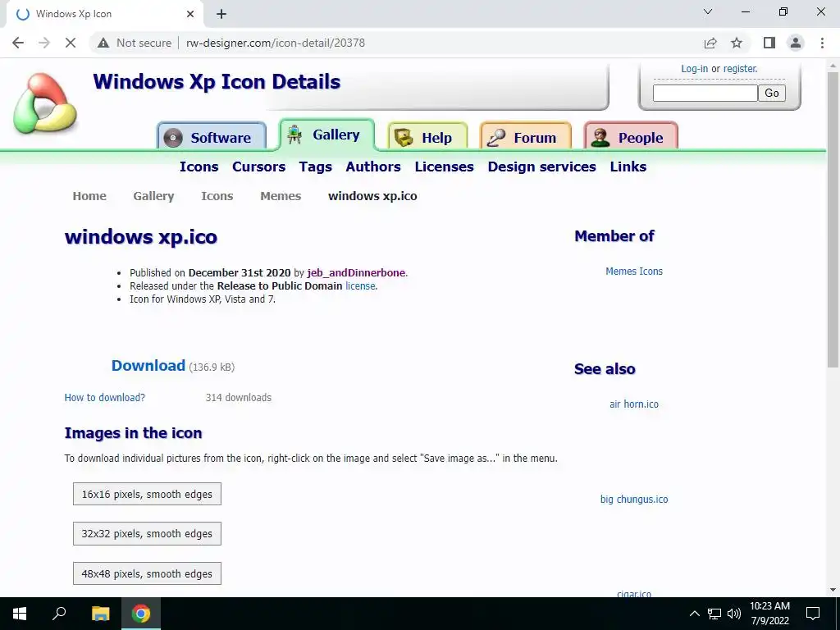The height and width of the screenshot is (630, 840).
Task: Click Not secure warning icon
Action: point(103,43)
